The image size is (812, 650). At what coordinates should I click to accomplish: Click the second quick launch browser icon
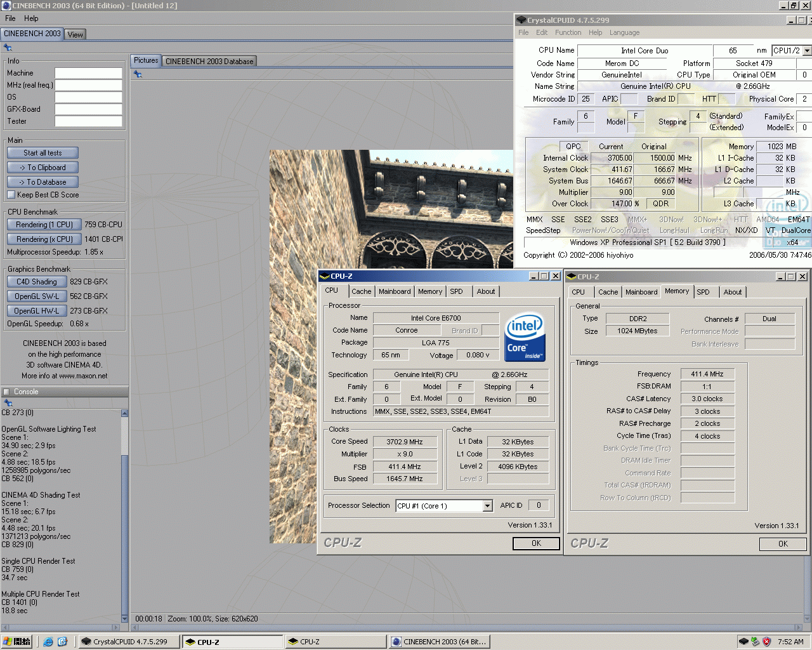(x=62, y=642)
